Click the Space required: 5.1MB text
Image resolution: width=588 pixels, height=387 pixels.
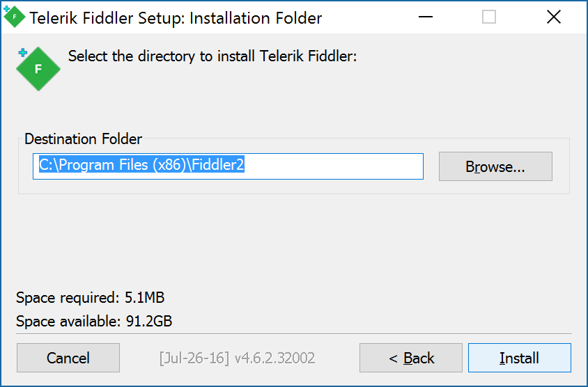(x=91, y=299)
